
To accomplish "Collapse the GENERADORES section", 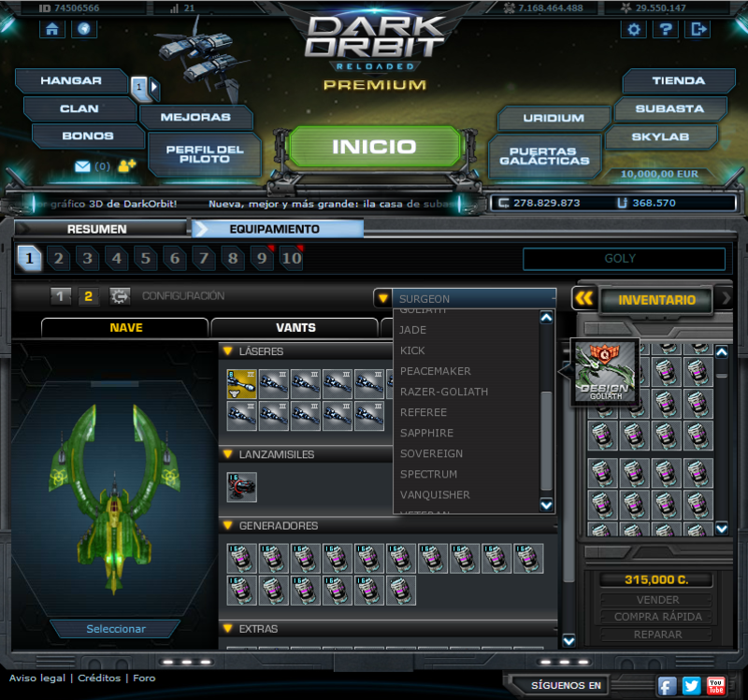I will 227,525.
